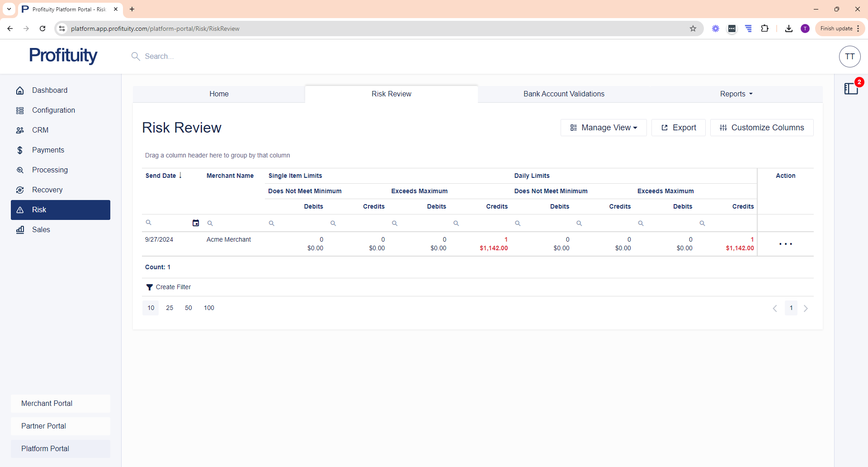Open the browser extensions puzzle icon

[765, 29]
